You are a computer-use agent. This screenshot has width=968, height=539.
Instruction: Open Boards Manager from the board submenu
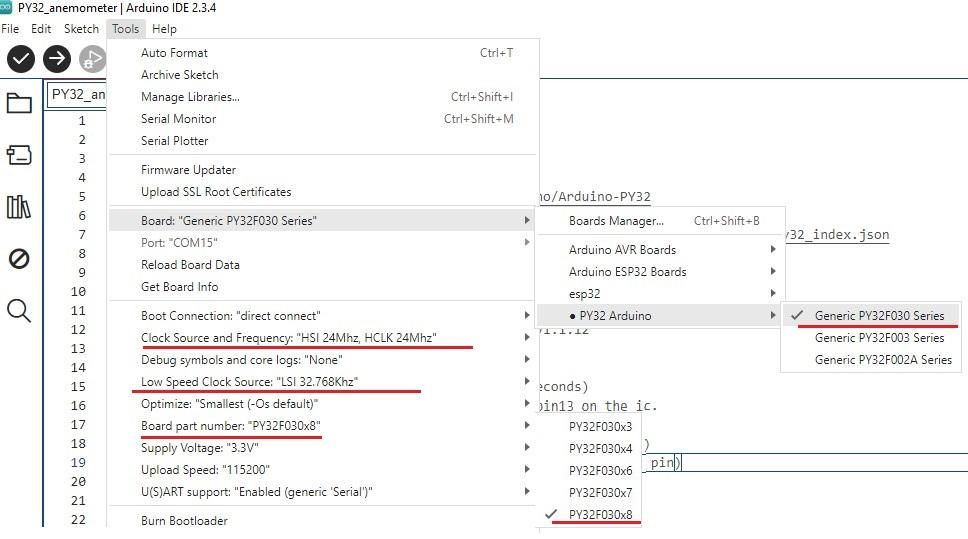660,221
